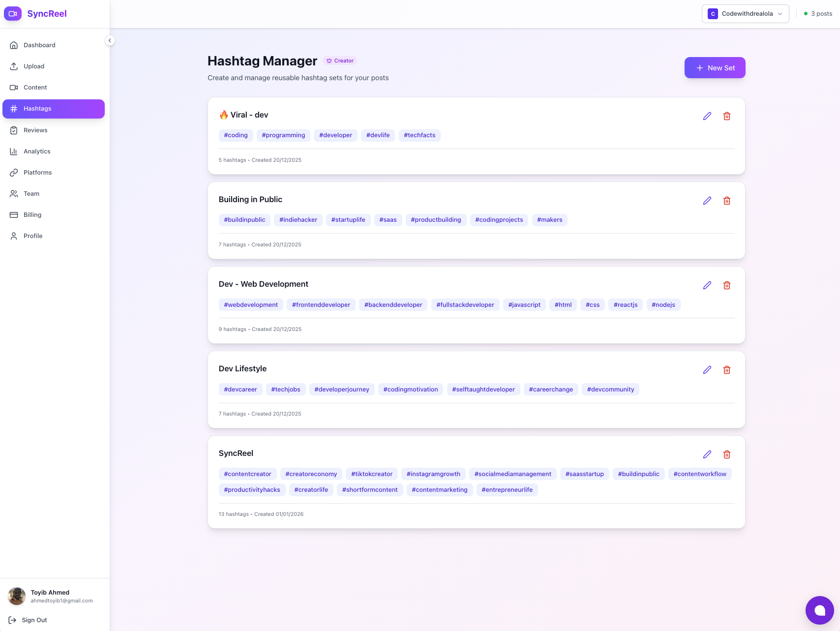The width and height of the screenshot is (840, 631).
Task: Select the #buildinpublic hashtag chip
Action: point(244,220)
